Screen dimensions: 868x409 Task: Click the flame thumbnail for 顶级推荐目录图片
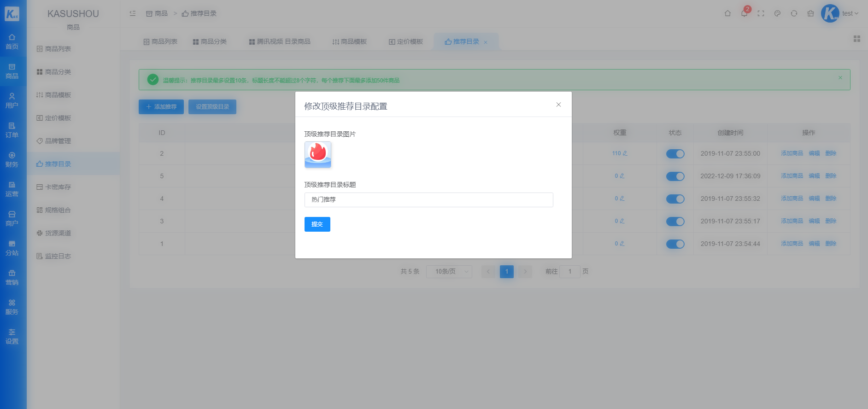tap(318, 155)
